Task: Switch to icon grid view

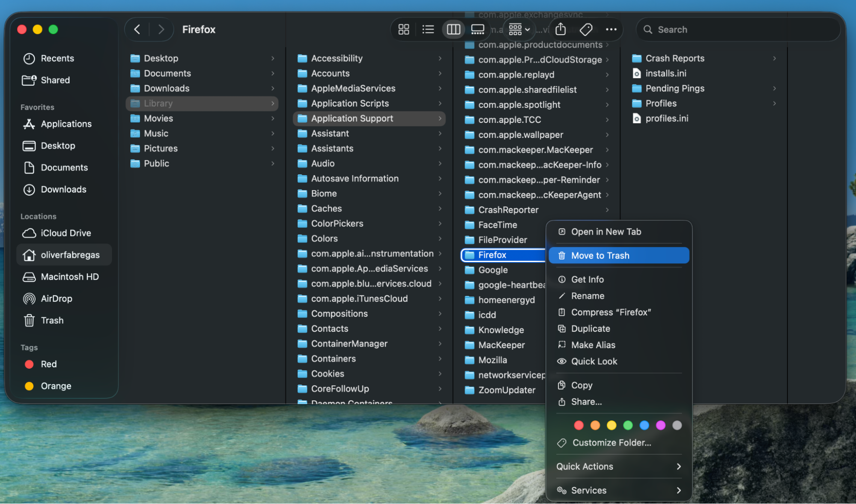Action: click(x=403, y=29)
